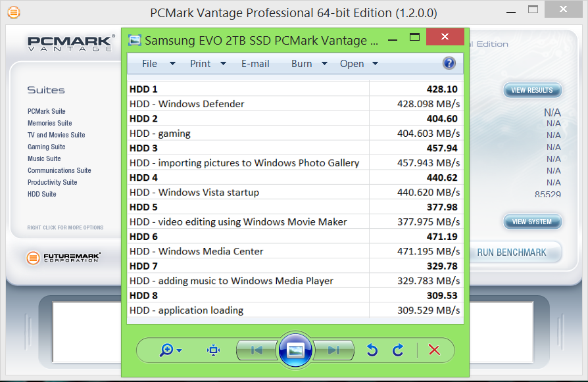The image size is (588, 382).
Task: Open the Open-with dropdown menu
Action: tap(359, 64)
